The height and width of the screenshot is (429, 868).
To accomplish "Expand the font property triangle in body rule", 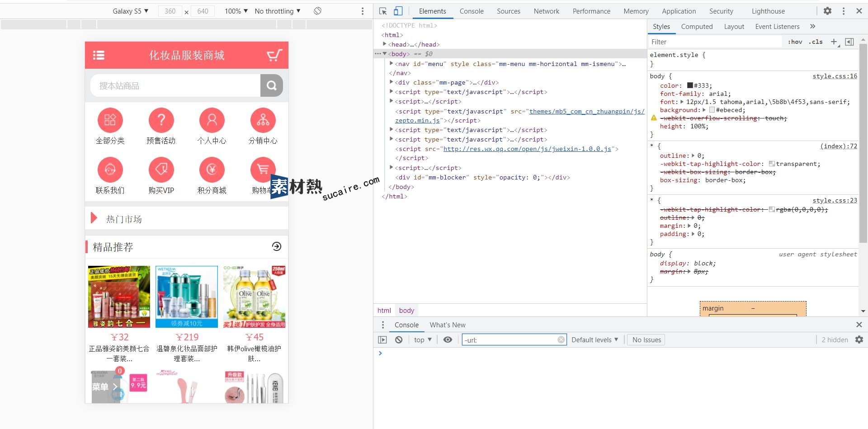I will (682, 102).
